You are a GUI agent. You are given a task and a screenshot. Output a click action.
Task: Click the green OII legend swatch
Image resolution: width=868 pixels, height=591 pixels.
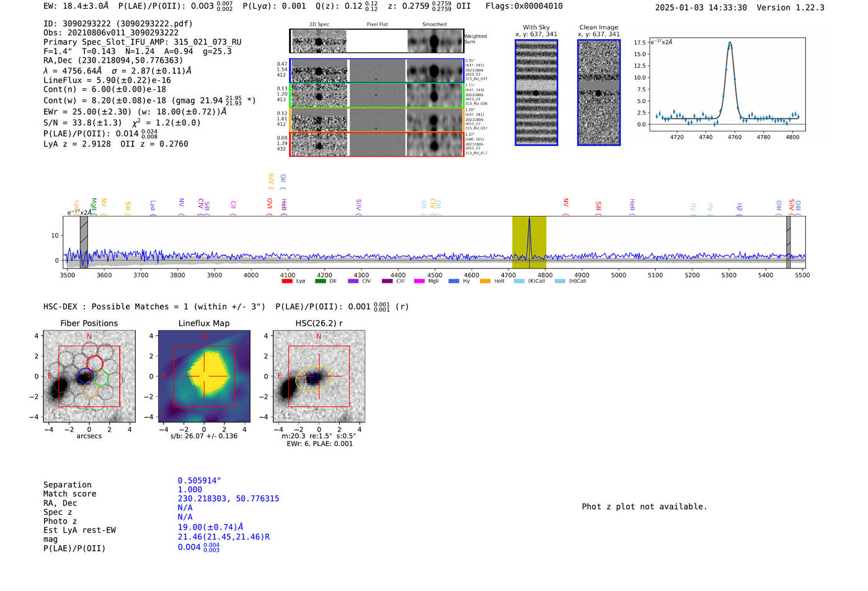pos(321,281)
